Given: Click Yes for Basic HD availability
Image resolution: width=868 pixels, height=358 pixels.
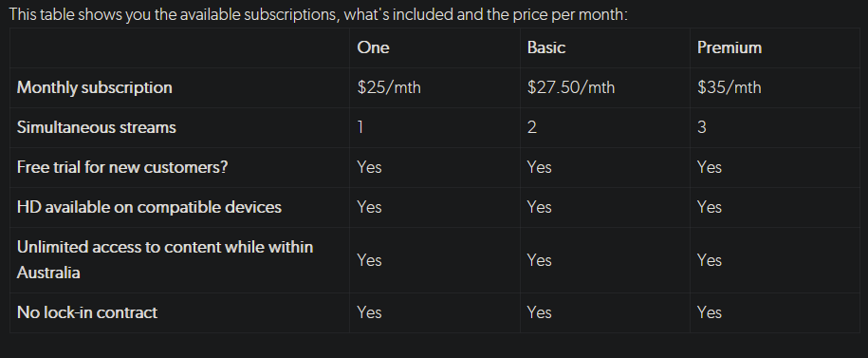Looking at the screenshot, I should pyautogui.click(x=539, y=207).
